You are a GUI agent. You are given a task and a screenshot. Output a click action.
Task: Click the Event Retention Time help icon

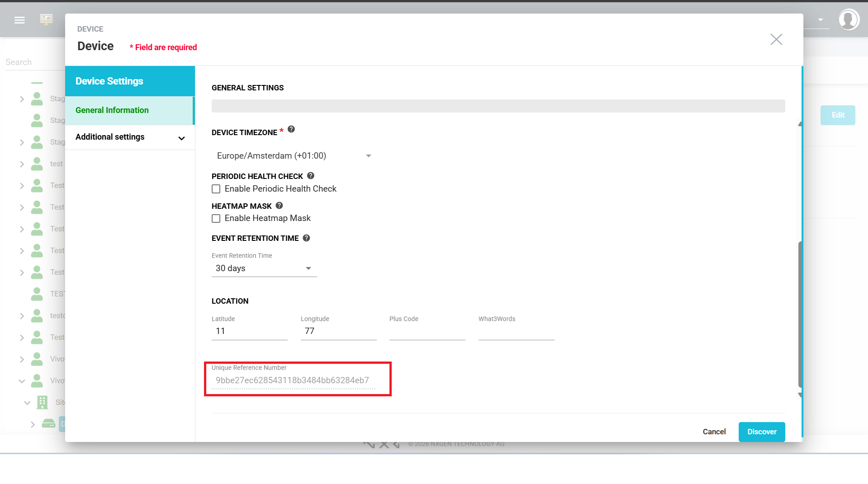[x=307, y=238]
